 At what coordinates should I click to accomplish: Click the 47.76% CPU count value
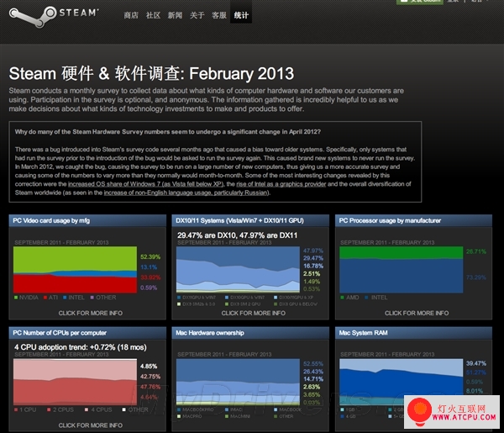[x=150, y=387]
